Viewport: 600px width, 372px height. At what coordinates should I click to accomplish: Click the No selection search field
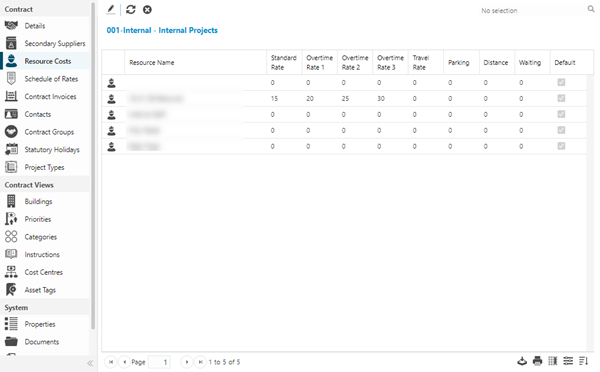[532, 10]
